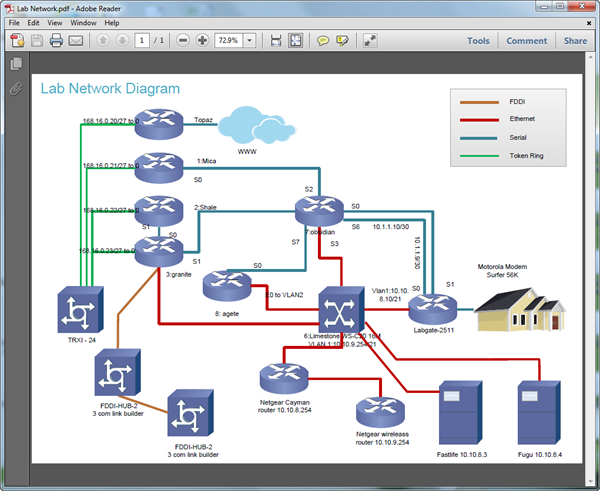Image resolution: width=600 pixels, height=491 pixels.
Task: Click the 8: agete router icon
Action: (227, 286)
